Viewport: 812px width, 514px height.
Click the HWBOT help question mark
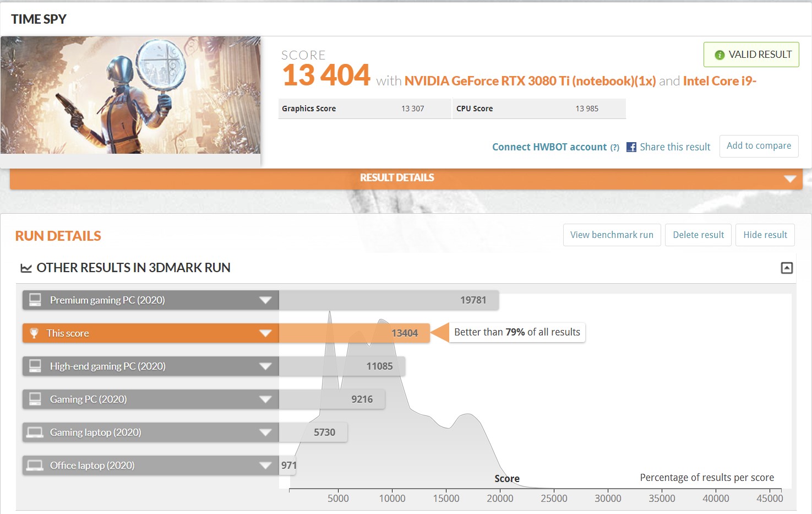point(614,148)
